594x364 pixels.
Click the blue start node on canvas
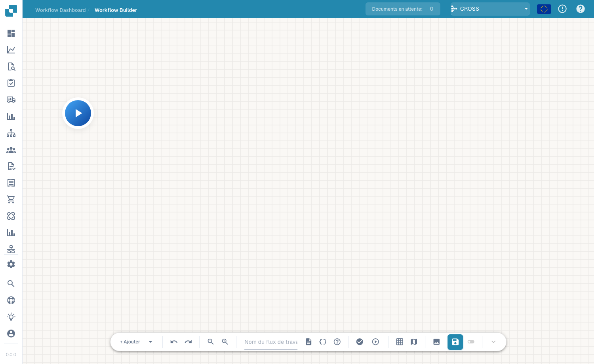tap(78, 113)
